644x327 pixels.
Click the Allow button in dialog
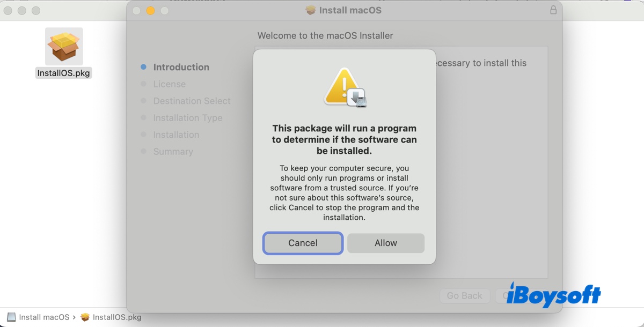click(385, 243)
